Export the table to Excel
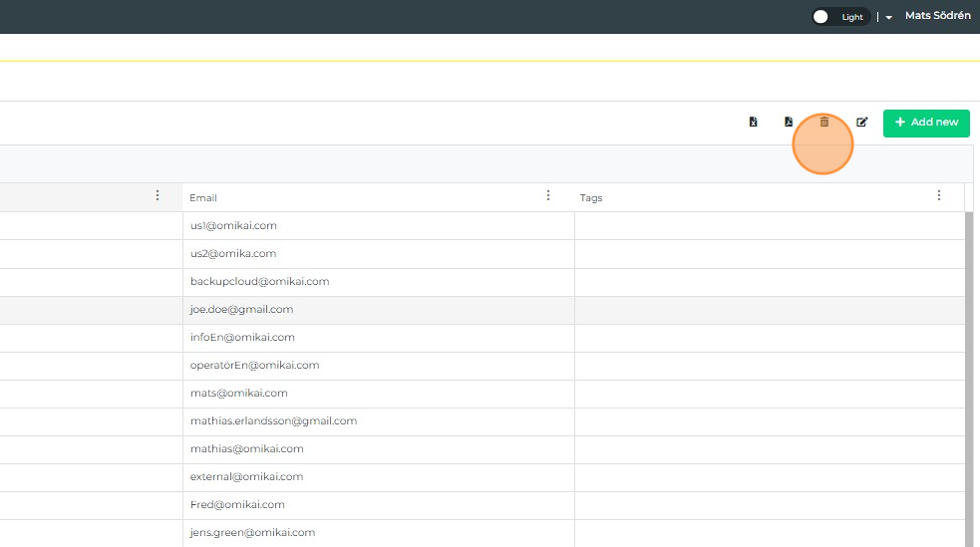The height and width of the screenshot is (547, 980). point(754,123)
